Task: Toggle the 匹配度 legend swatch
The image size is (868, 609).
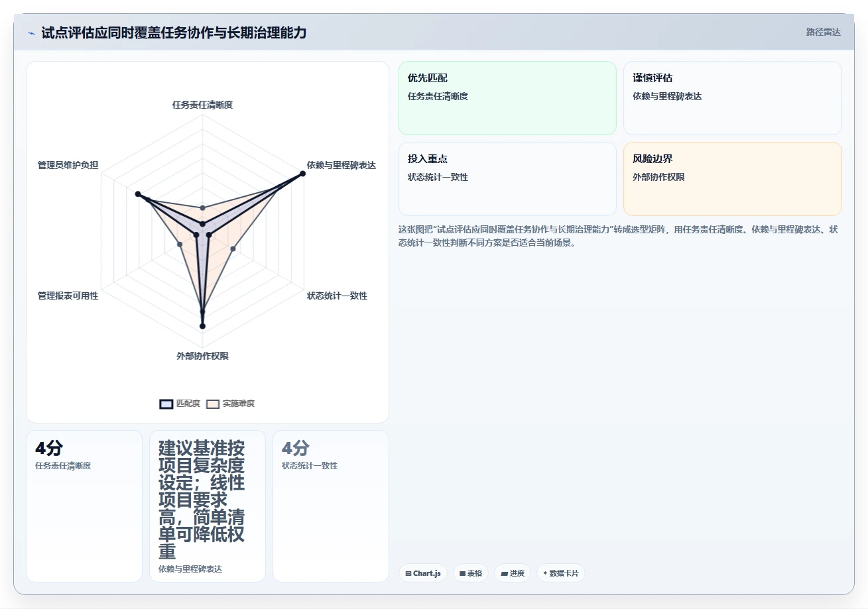Action: point(166,404)
